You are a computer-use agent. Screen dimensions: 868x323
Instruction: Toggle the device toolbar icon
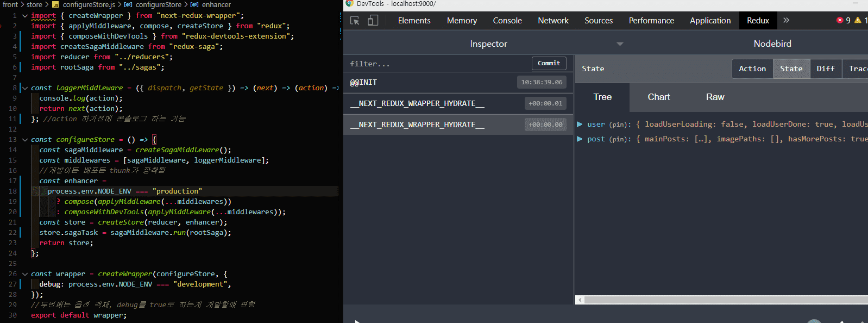point(373,21)
